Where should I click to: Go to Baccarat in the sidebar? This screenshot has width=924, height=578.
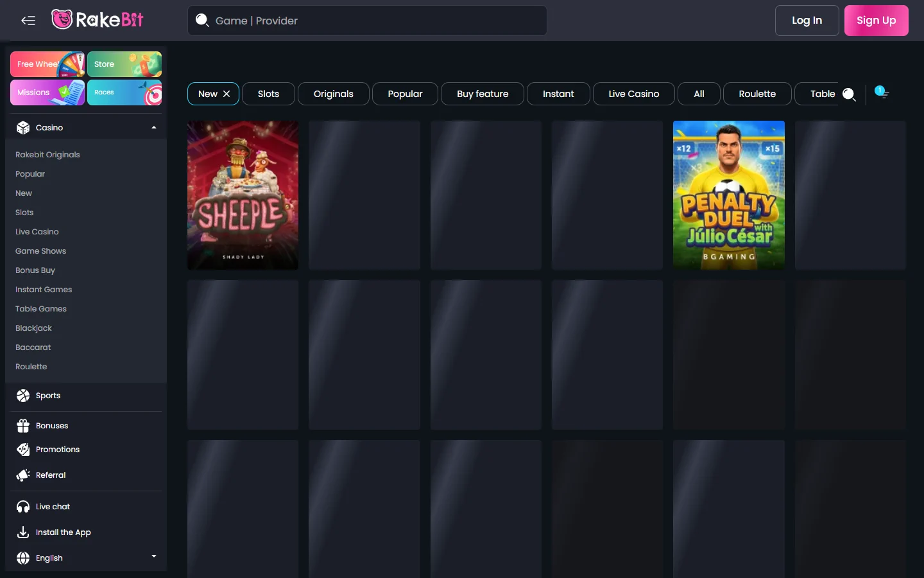[33, 347]
